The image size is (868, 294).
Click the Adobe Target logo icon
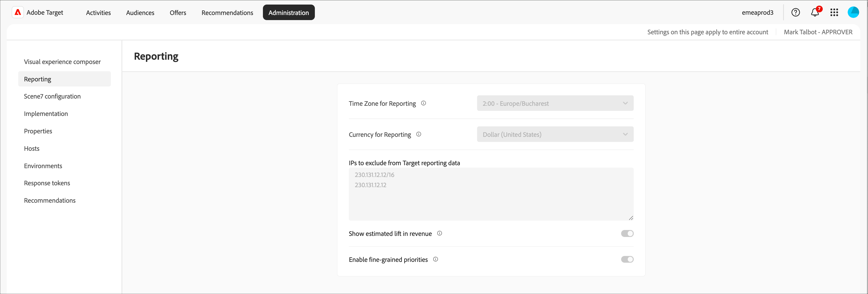(17, 13)
